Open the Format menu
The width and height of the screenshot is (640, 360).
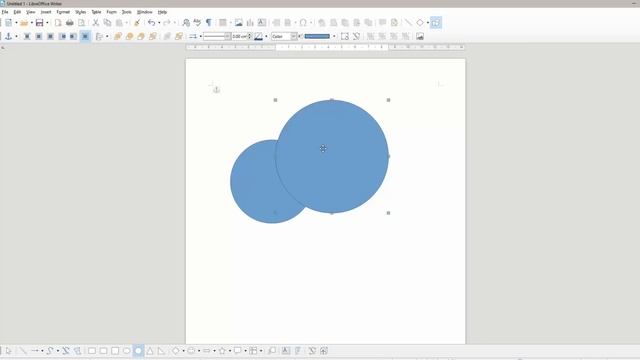tap(63, 12)
